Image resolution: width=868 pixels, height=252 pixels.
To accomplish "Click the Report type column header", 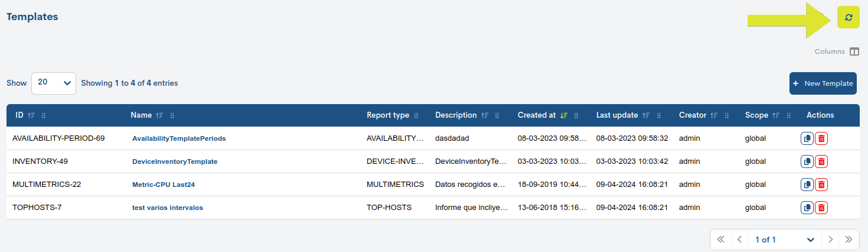I will click(x=388, y=115).
